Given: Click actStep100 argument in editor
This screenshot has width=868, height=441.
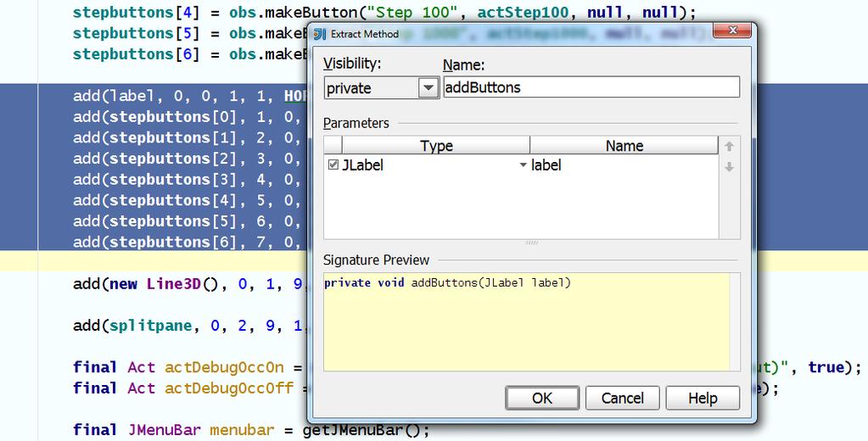Looking at the screenshot, I should [523, 12].
